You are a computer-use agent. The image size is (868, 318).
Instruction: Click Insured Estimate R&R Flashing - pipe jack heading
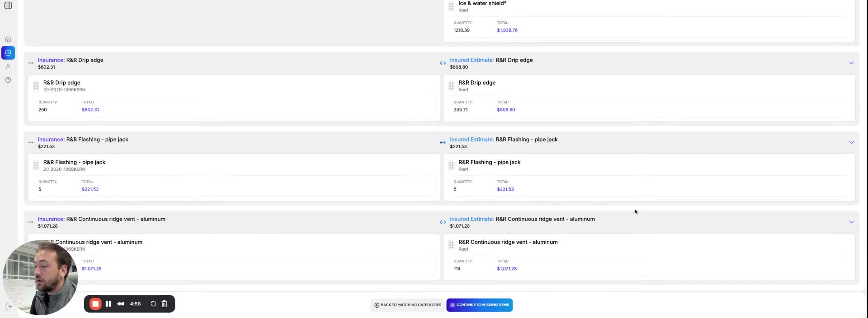(504, 140)
